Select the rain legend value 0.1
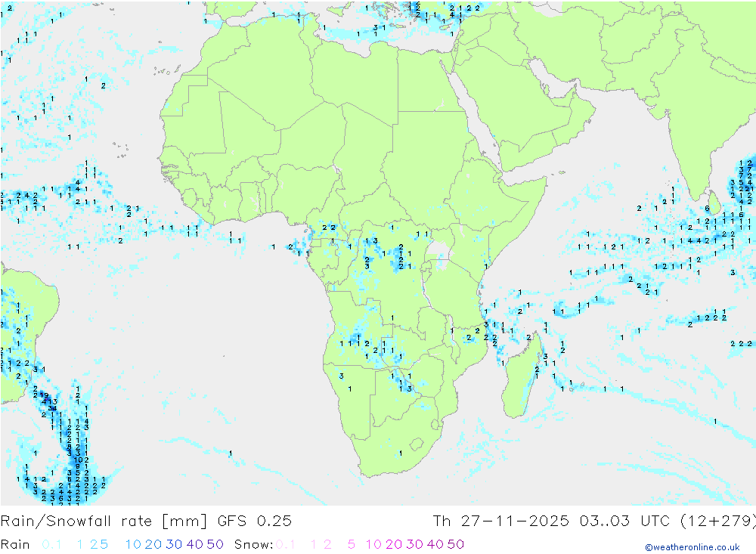The width and height of the screenshot is (756, 554). pyautogui.click(x=51, y=544)
